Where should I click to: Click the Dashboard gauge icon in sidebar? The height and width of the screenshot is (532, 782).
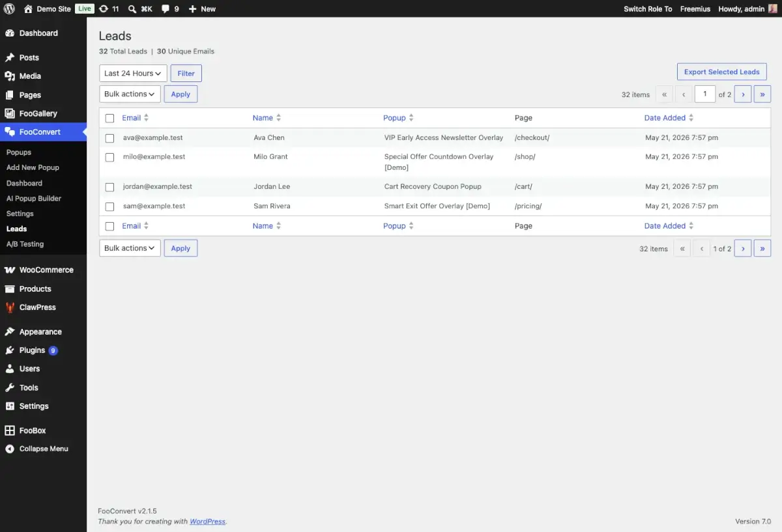tap(10, 33)
